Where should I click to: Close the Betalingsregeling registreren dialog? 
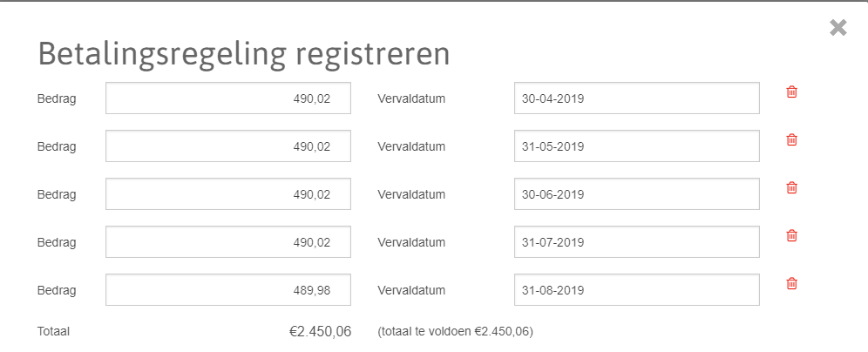[838, 28]
